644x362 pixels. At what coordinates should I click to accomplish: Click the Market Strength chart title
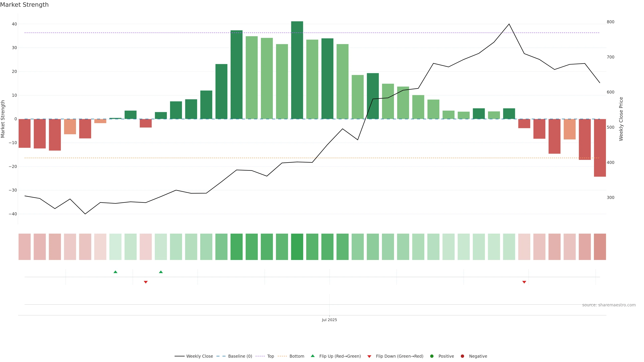[x=24, y=5]
